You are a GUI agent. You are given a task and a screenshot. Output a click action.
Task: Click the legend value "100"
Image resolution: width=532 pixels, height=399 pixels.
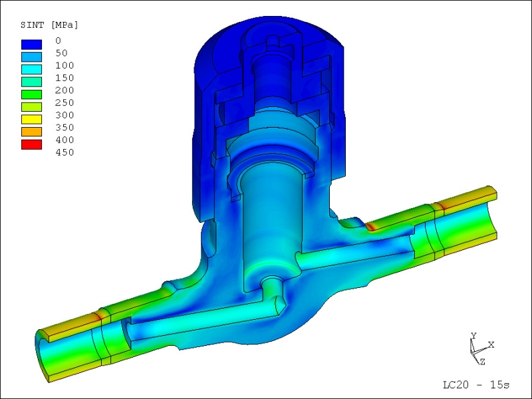point(65,65)
